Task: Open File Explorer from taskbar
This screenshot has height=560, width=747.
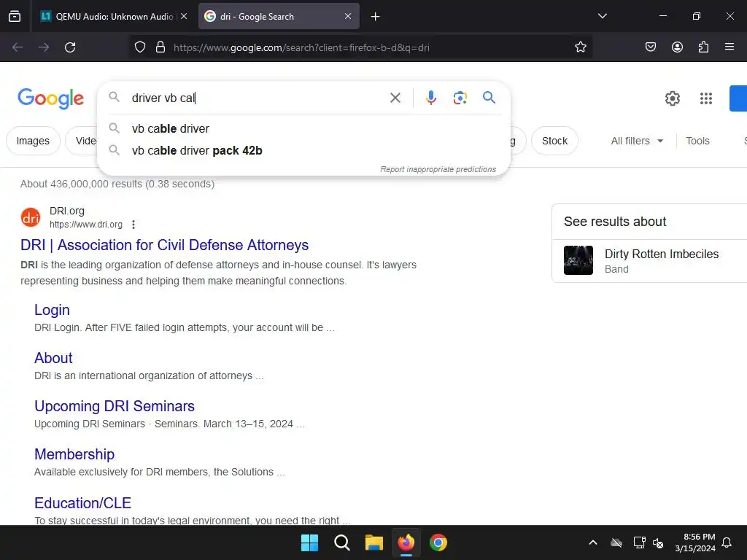Action: (x=374, y=542)
